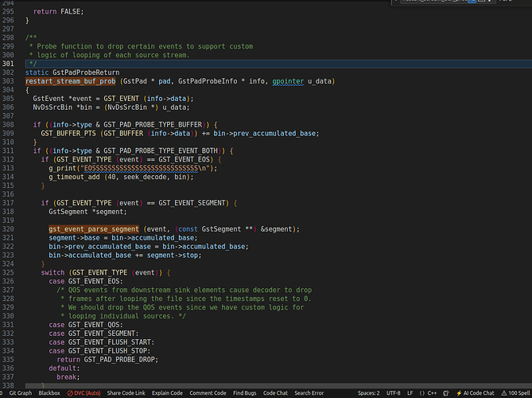Toggle DVC (Auto) in the status bar
The height and width of the screenshot is (398, 532).
pyautogui.click(x=83, y=393)
